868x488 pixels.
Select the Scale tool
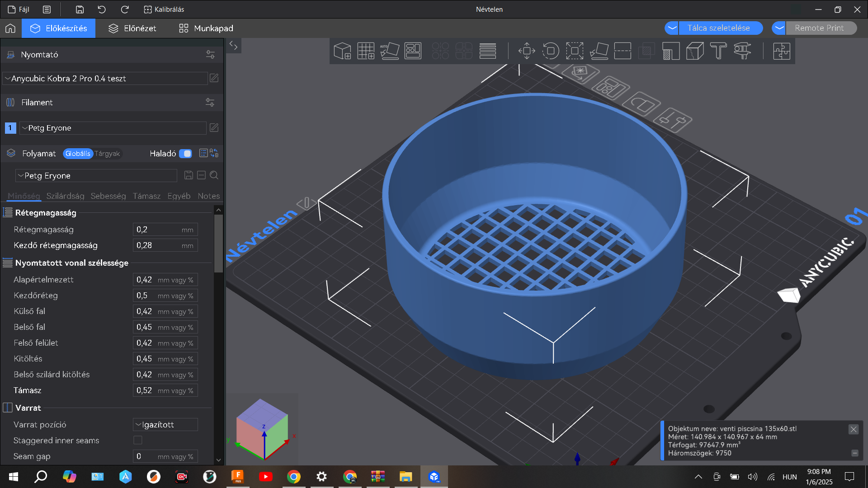click(x=575, y=51)
